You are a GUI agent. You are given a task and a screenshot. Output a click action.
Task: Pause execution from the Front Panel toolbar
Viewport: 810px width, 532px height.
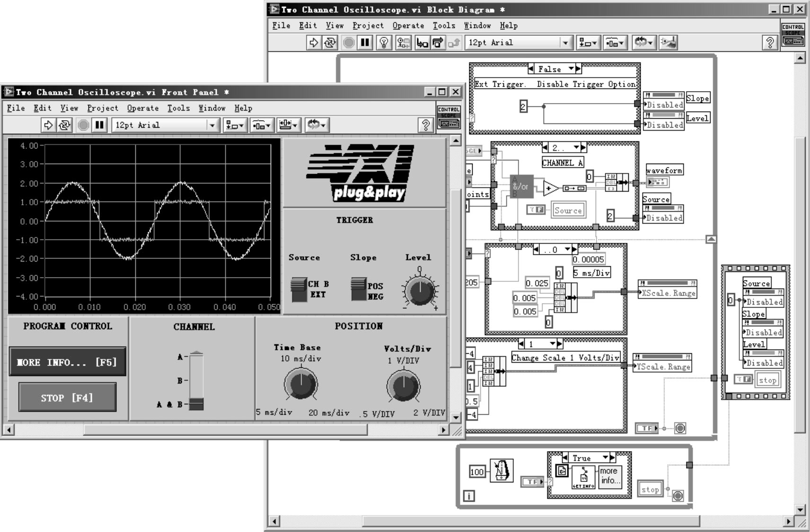coord(99,125)
